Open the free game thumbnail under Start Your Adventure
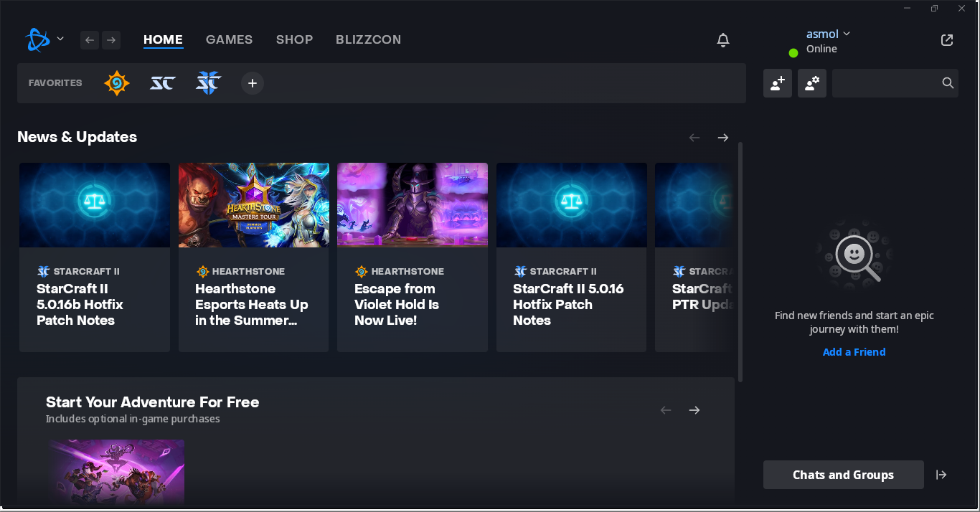The height and width of the screenshot is (512, 980). [x=116, y=472]
